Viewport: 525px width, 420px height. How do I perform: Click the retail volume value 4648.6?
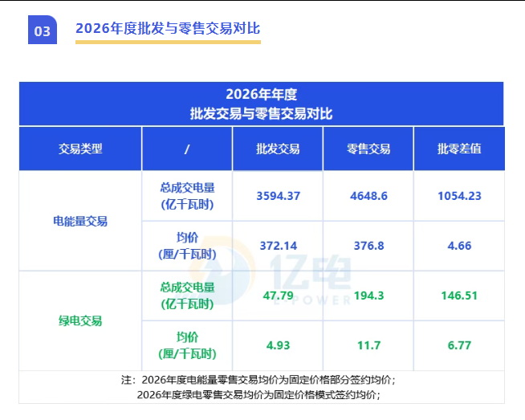tap(368, 196)
